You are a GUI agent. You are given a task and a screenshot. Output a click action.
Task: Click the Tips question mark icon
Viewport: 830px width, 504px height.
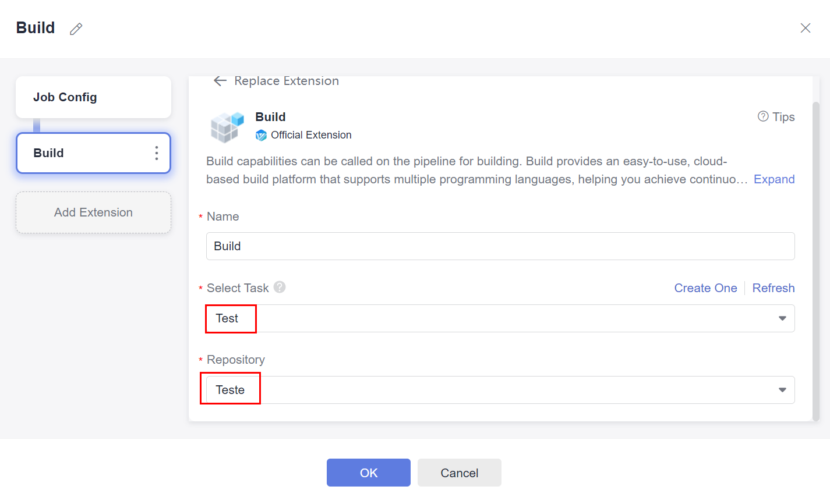(763, 116)
